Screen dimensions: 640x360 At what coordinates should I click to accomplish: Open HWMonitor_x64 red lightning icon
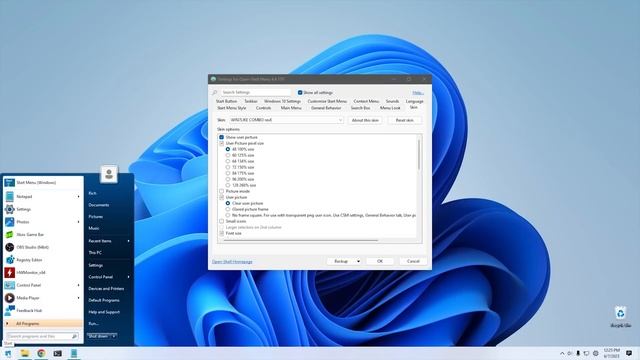click(x=9, y=272)
